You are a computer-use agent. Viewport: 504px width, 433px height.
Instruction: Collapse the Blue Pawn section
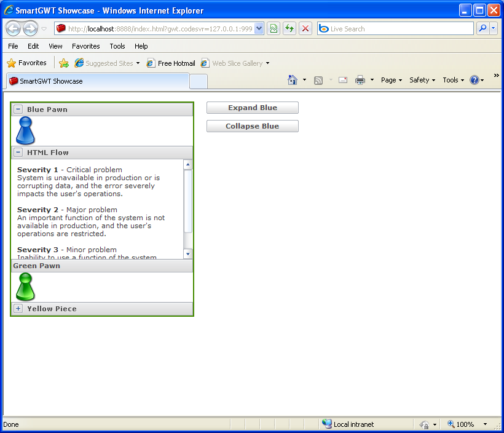tap(18, 109)
